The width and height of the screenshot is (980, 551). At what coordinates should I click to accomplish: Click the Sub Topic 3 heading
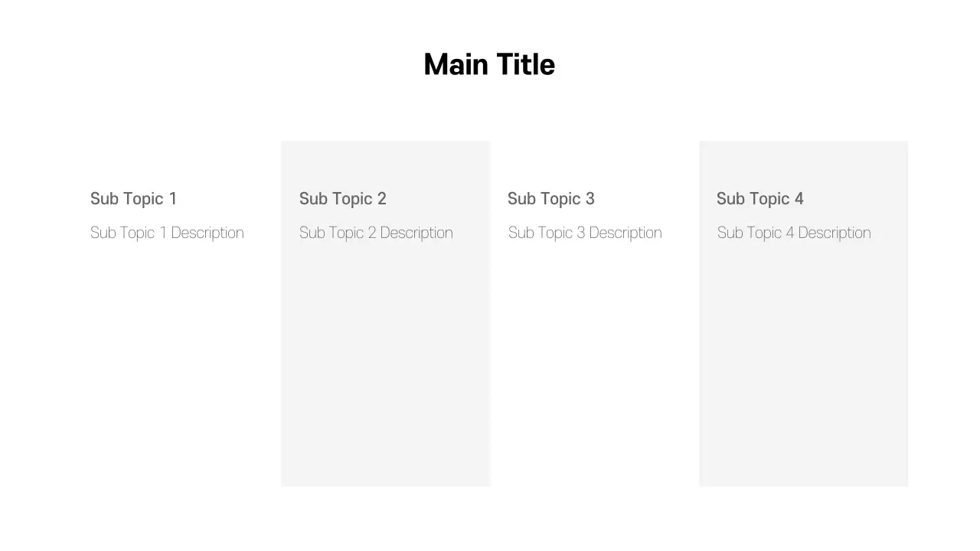[550, 199]
